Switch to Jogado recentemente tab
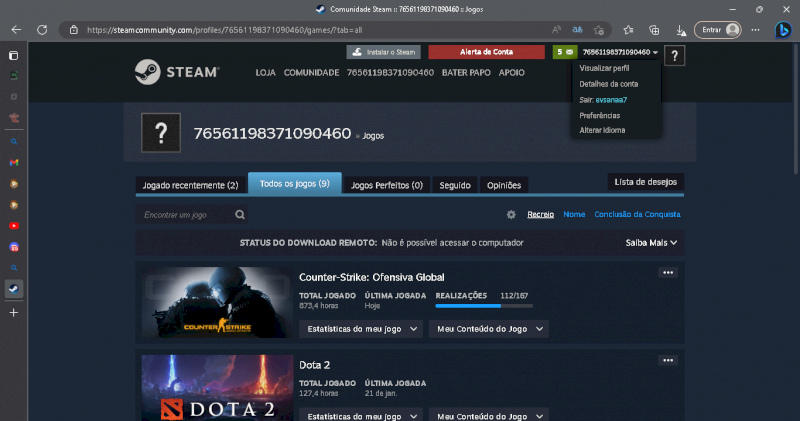The height and width of the screenshot is (421, 800). point(190,185)
